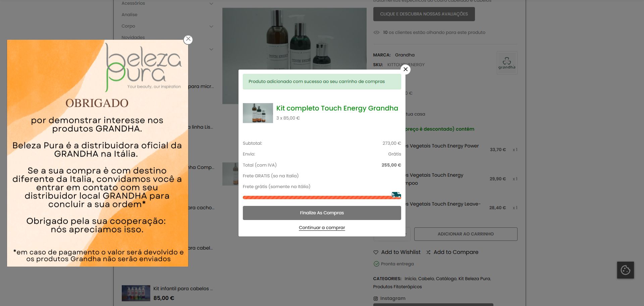Expand the Corpo category
The image size is (644, 306).
click(211, 26)
